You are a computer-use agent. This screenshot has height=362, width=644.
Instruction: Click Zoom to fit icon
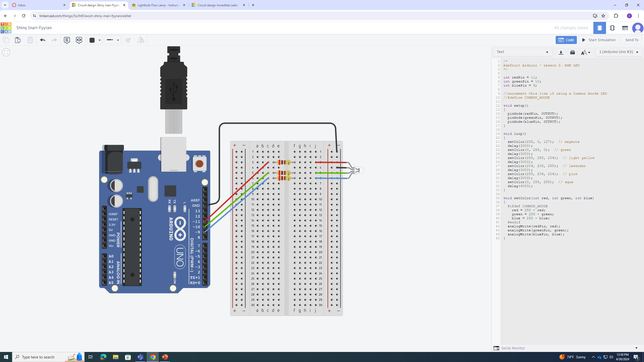pos(6,52)
